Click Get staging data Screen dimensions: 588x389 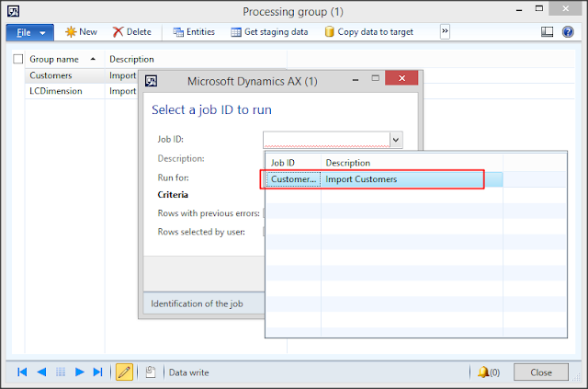pos(269,32)
